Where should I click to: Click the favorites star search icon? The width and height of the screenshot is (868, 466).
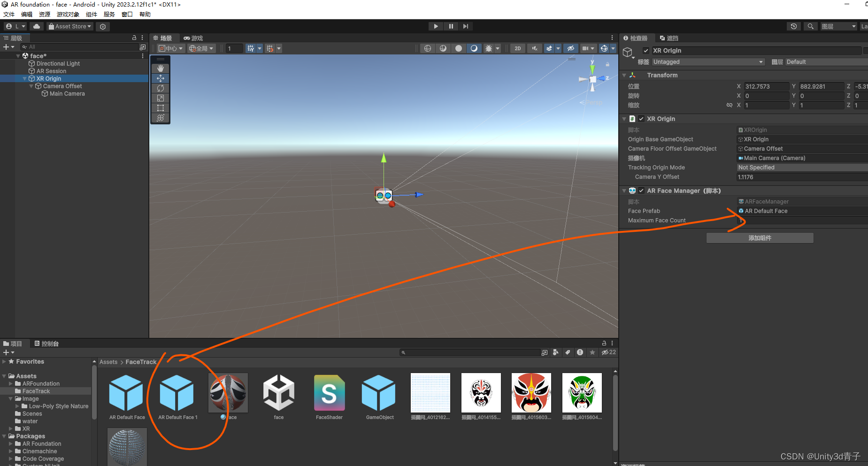tap(592, 352)
